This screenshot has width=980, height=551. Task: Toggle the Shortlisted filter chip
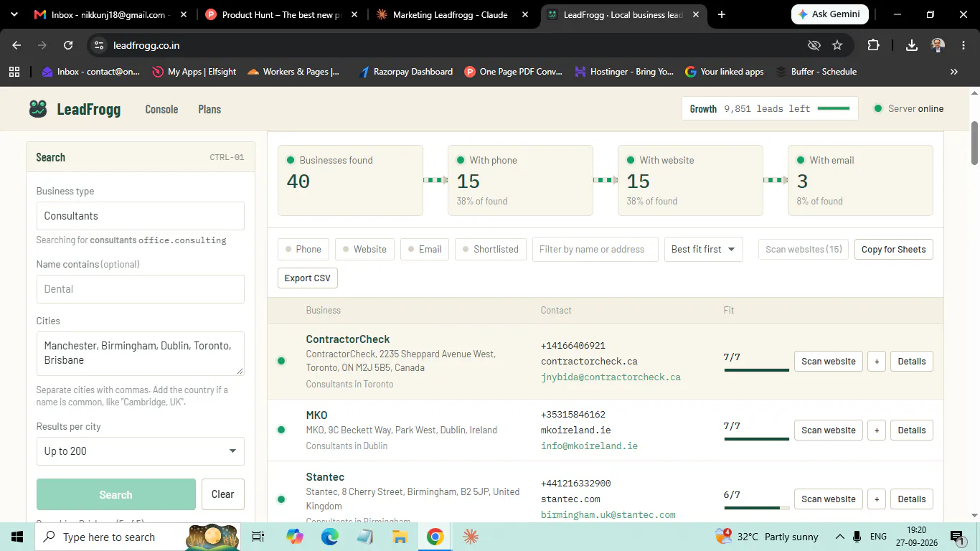coord(491,249)
